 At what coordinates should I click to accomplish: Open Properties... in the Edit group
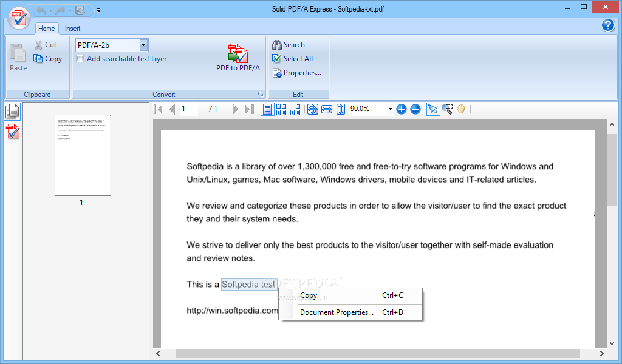296,73
